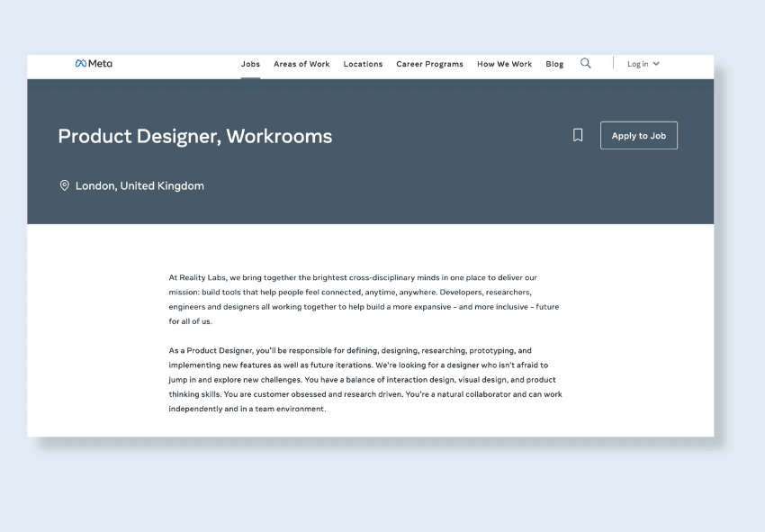This screenshot has width=765, height=532.
Task: Open the How We Work page
Action: point(504,64)
